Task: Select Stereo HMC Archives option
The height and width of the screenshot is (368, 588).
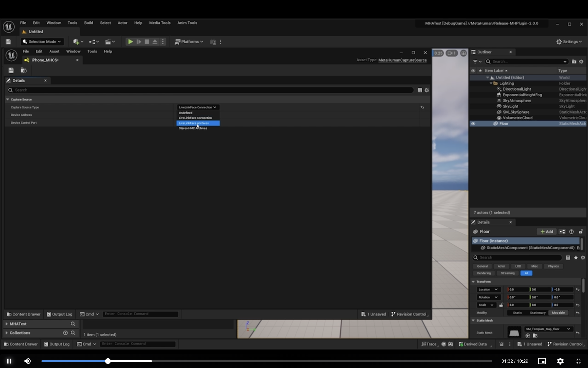Action: click(x=198, y=128)
